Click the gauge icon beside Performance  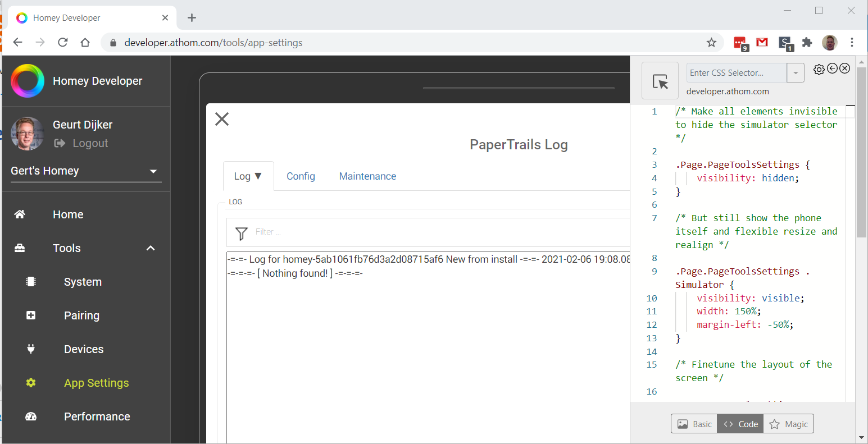pos(31,416)
